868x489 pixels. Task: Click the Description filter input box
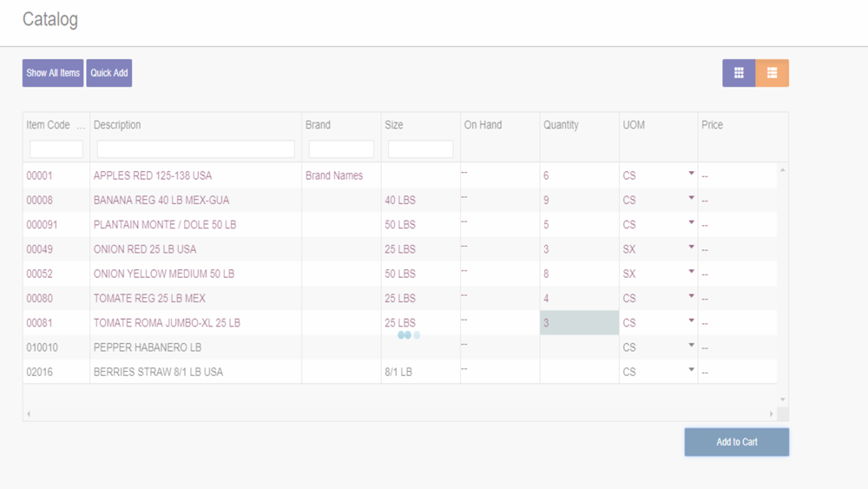coord(195,149)
